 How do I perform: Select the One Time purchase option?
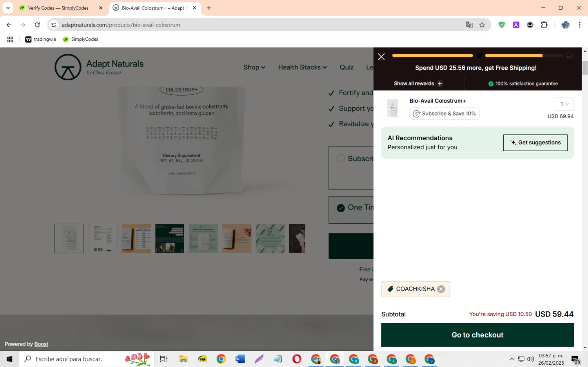coord(341,208)
